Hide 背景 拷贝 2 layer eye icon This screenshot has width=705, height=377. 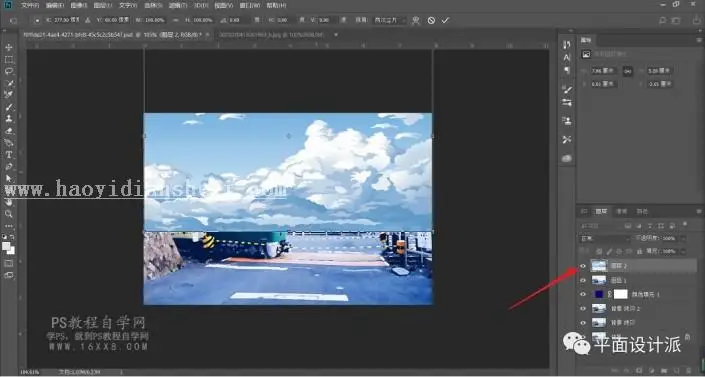tap(583, 309)
